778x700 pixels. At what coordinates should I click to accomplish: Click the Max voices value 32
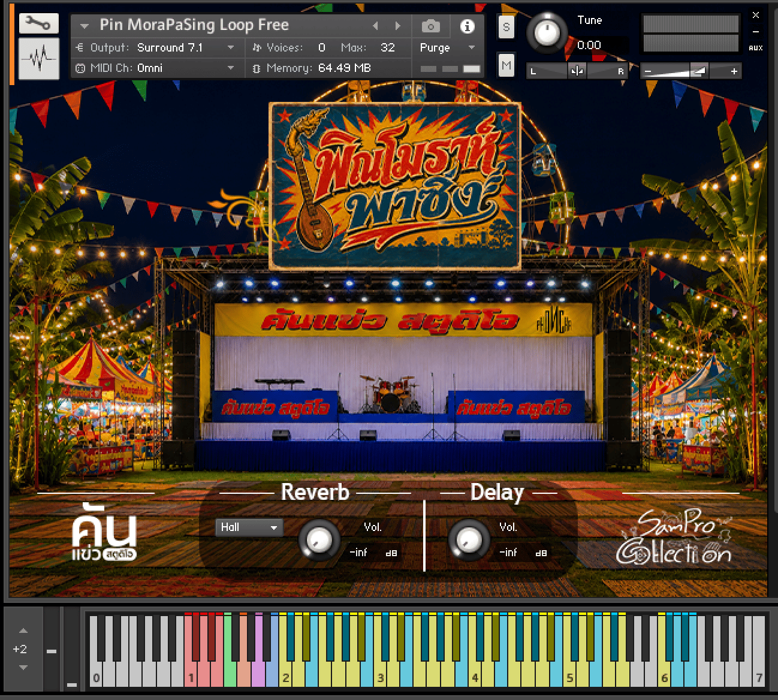pyautogui.click(x=388, y=47)
